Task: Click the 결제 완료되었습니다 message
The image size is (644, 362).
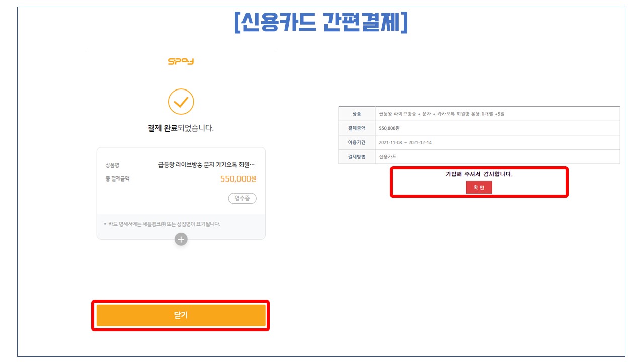Action: [x=181, y=128]
